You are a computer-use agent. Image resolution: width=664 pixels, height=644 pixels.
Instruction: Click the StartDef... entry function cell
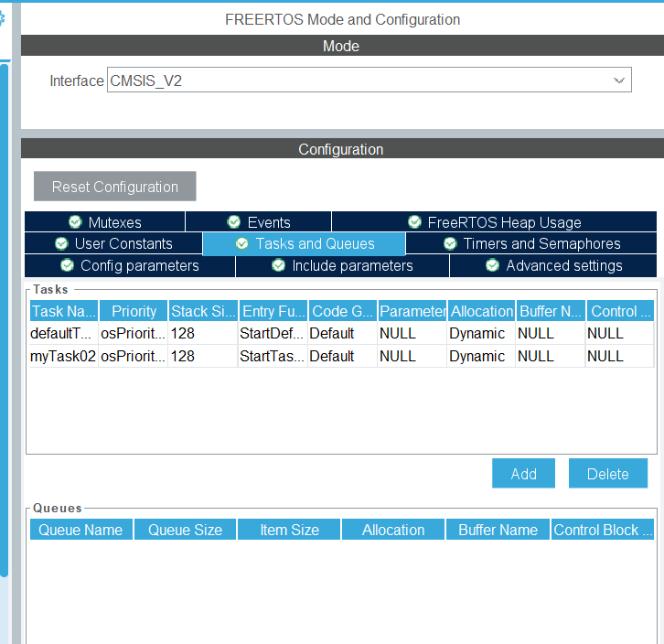pos(273,334)
